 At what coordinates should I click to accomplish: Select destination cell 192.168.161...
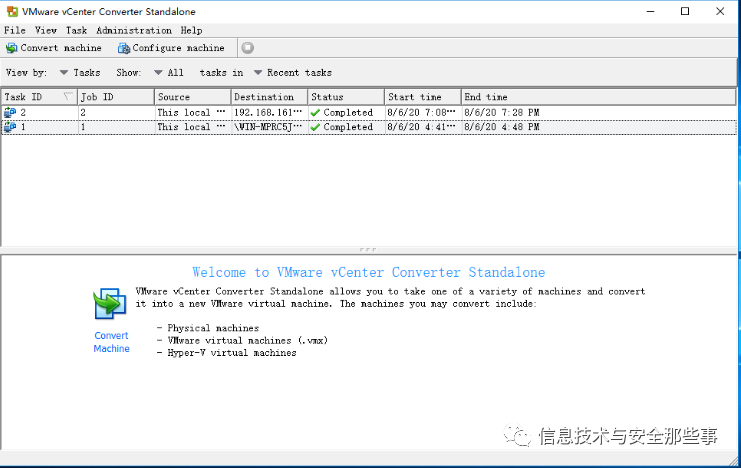pyautogui.click(x=269, y=113)
